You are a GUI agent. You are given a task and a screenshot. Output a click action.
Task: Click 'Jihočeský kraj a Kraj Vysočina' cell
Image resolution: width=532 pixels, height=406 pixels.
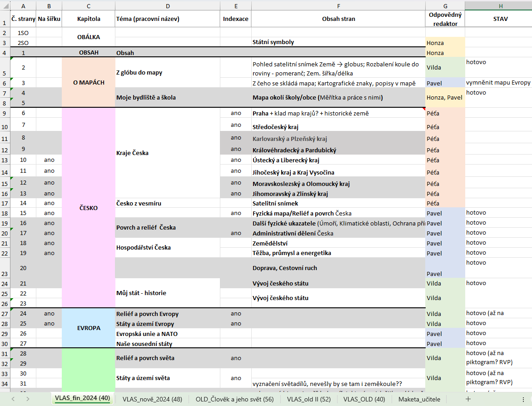[338, 171]
